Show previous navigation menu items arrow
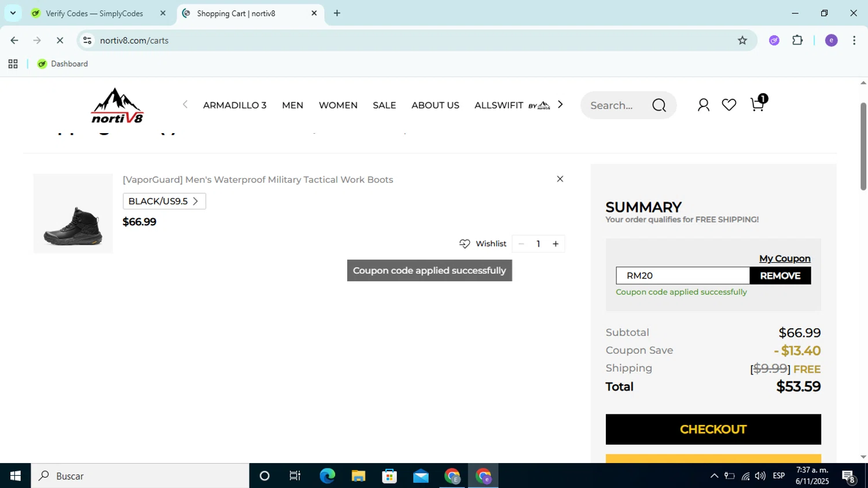 point(185,105)
